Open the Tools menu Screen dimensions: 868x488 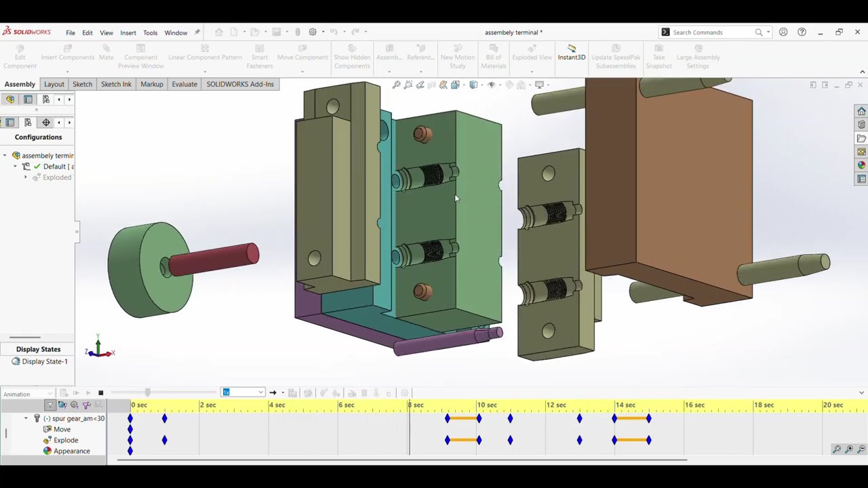pyautogui.click(x=150, y=33)
